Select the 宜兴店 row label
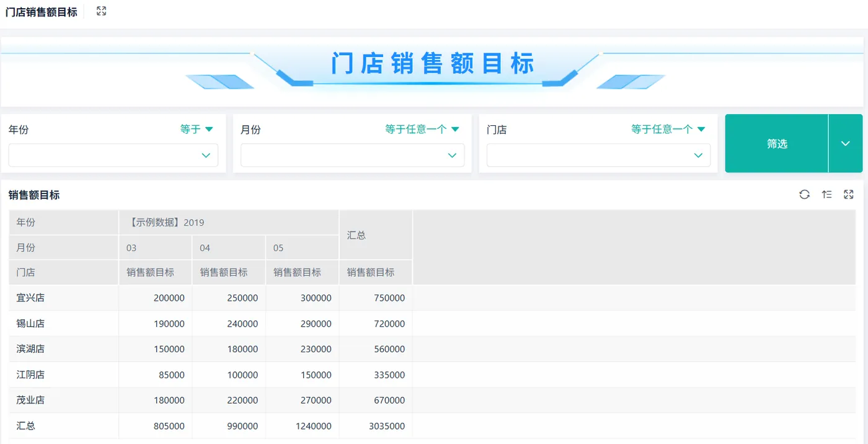Screen dimensions: 868x444 30,298
